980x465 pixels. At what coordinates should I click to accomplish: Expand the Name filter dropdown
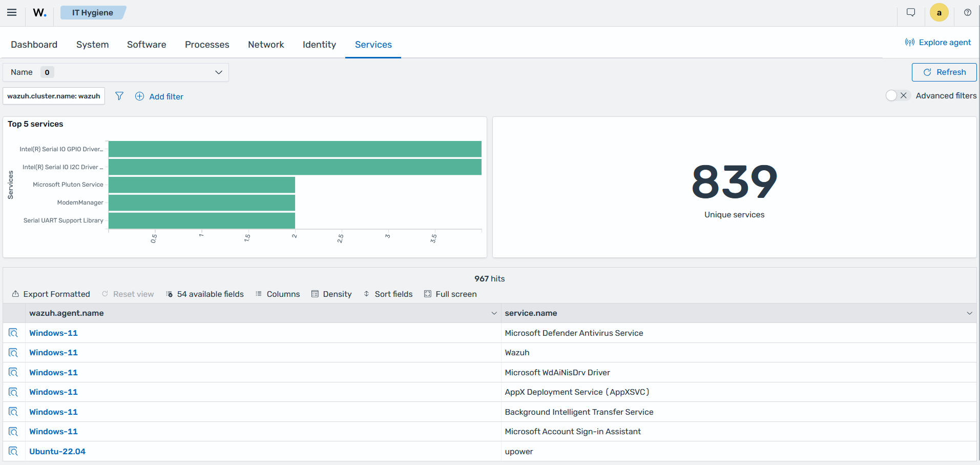[116, 72]
